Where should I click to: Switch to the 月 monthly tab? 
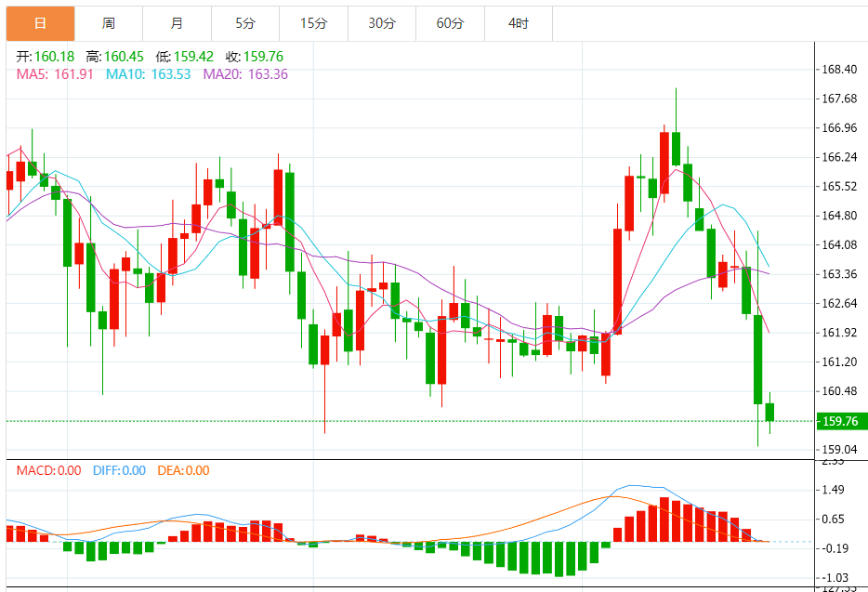coord(177,24)
